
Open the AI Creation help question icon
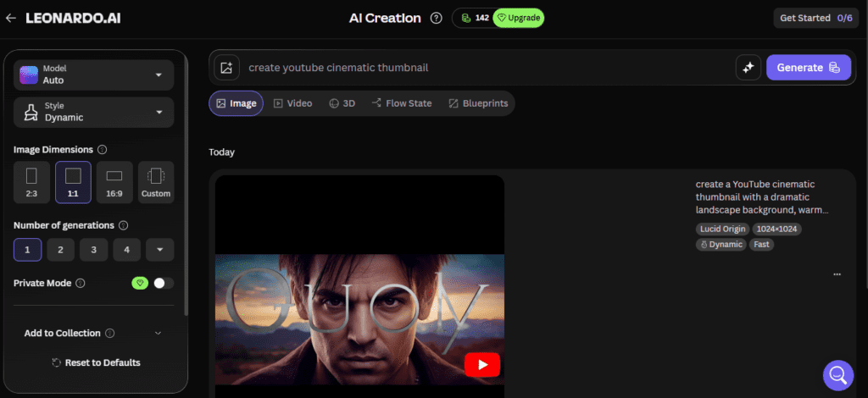[437, 19]
